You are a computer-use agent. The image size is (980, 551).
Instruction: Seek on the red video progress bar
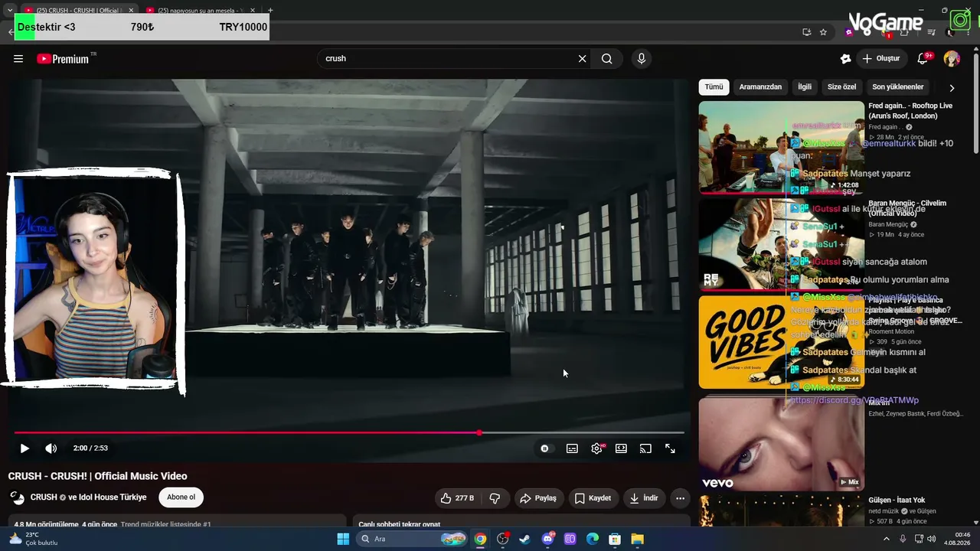(x=349, y=433)
